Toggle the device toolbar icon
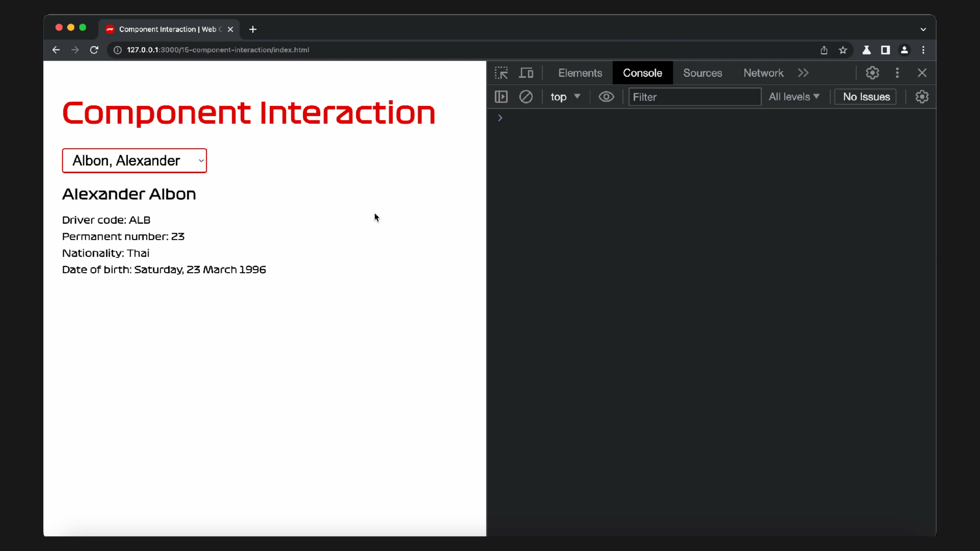 pos(526,73)
